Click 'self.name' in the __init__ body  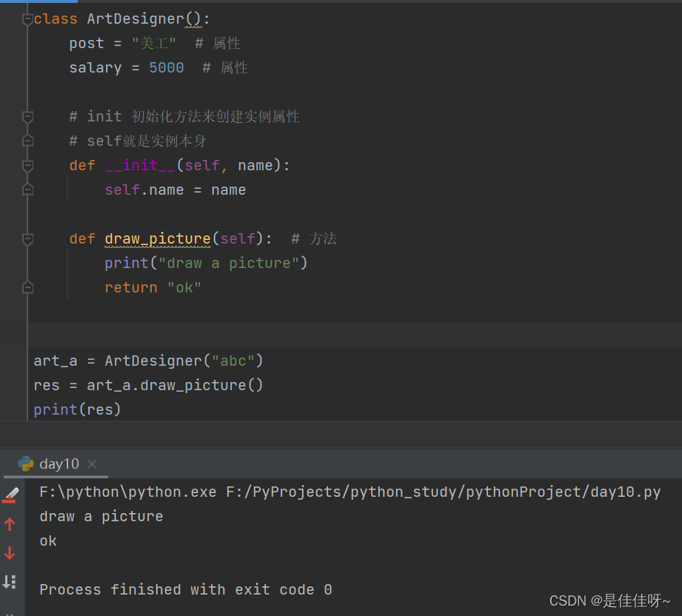pyautogui.click(x=144, y=190)
